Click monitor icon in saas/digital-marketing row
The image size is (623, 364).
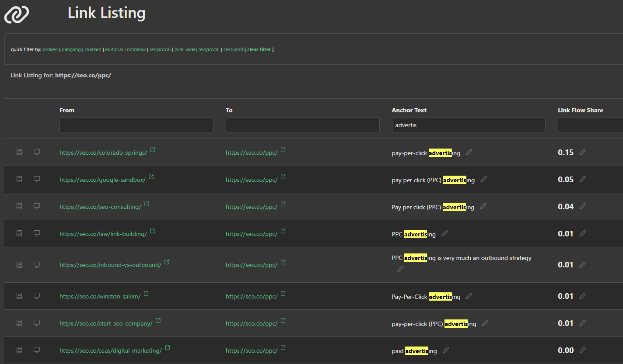click(x=37, y=350)
